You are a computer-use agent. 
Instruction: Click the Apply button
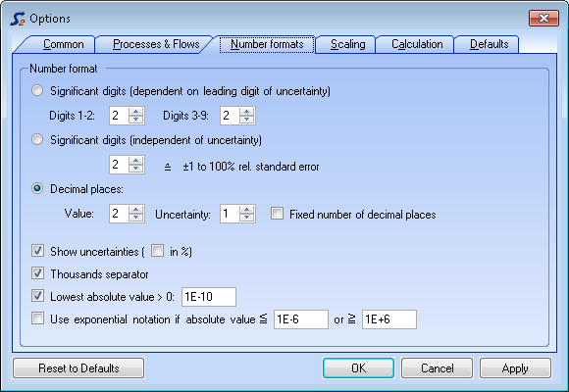(x=515, y=368)
